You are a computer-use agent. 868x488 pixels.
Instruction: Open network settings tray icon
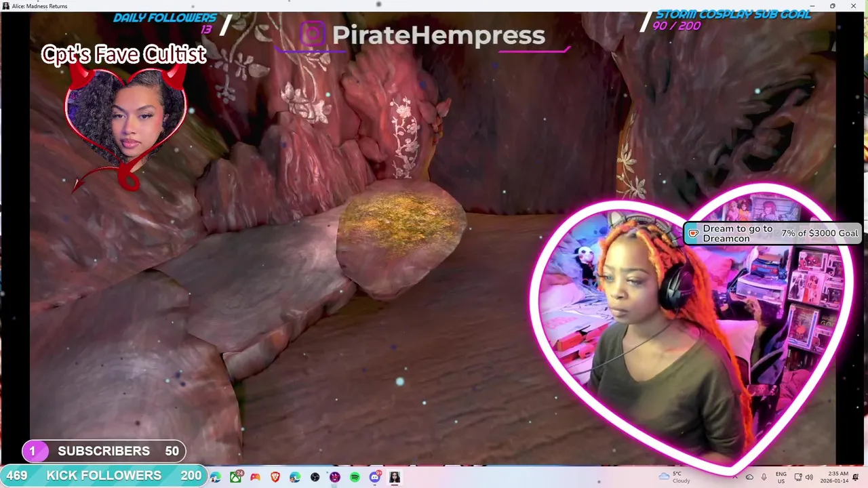pyautogui.click(x=798, y=477)
